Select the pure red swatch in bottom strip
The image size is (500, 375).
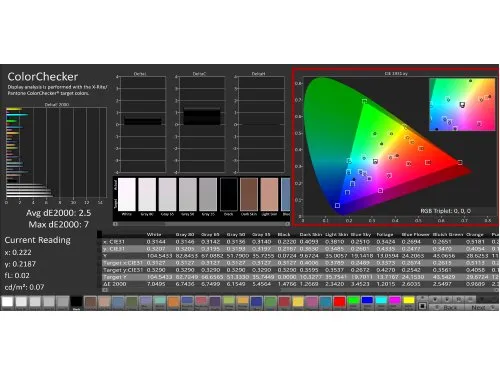coord(339,301)
